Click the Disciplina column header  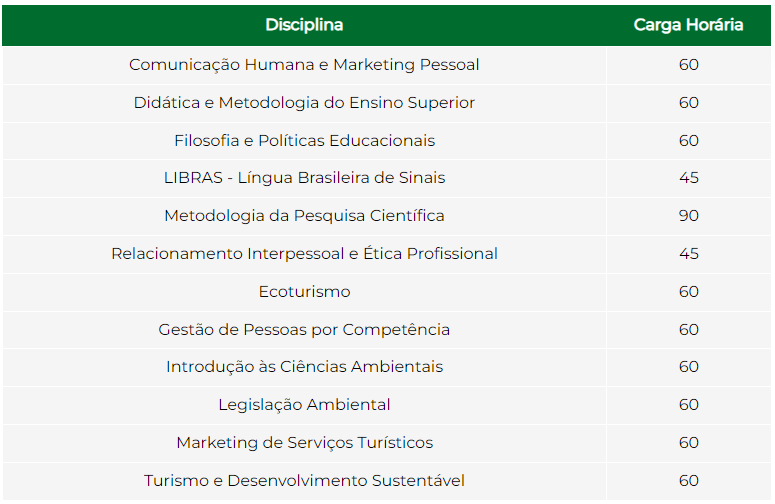pos(304,25)
